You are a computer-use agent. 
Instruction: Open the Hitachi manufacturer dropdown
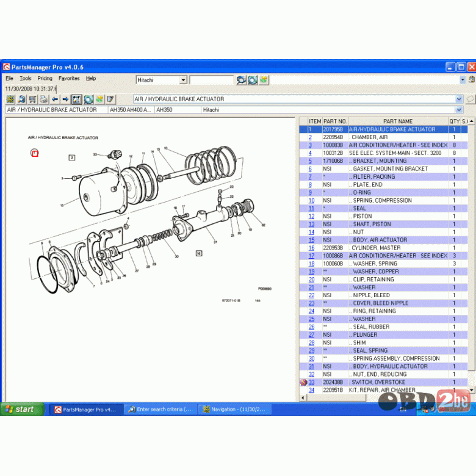point(183,80)
